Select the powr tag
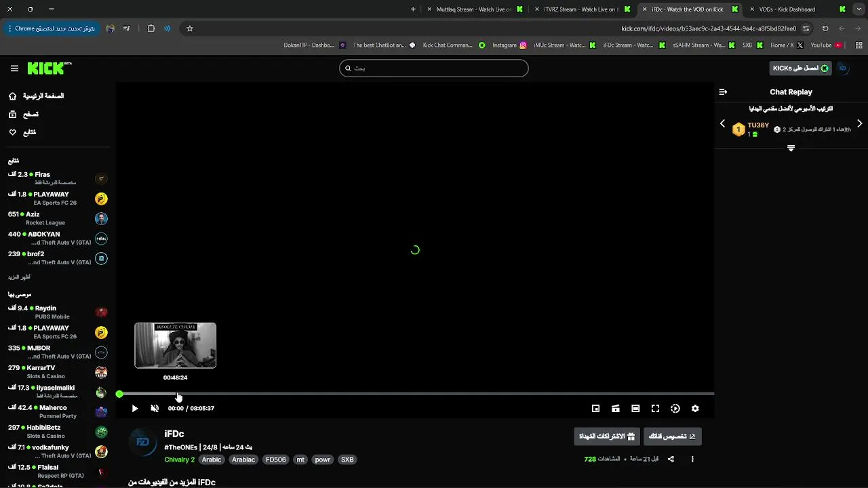 323,460
